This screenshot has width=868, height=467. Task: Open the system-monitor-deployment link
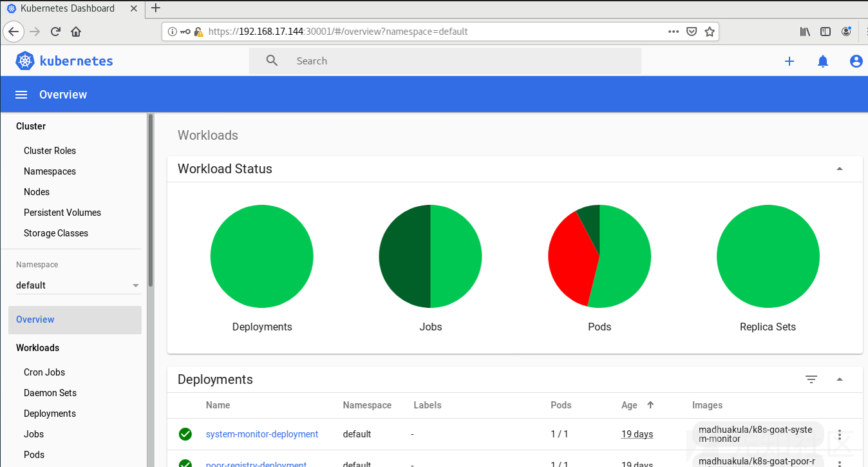coord(262,434)
